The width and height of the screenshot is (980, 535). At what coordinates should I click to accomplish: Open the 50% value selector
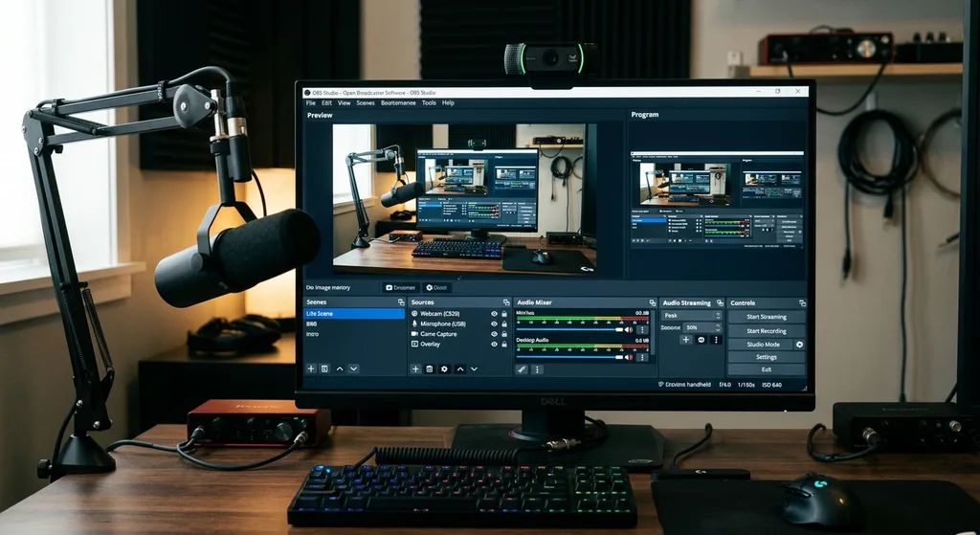pos(702,327)
